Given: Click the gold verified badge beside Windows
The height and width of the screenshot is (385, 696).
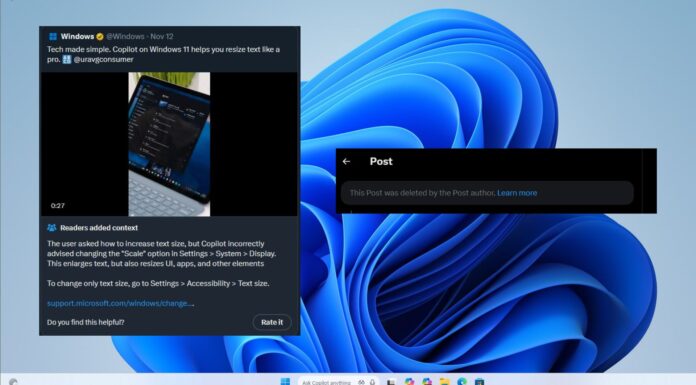Looking at the screenshot, I should (x=100, y=36).
